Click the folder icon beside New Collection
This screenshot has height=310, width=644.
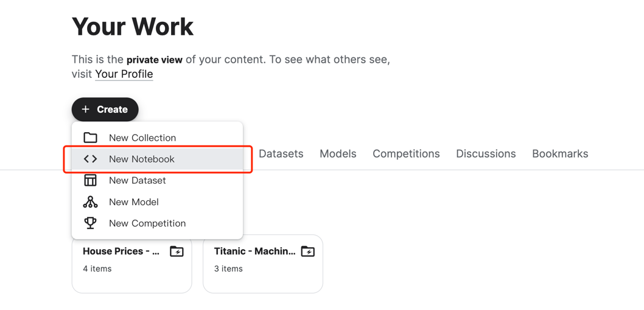click(90, 138)
